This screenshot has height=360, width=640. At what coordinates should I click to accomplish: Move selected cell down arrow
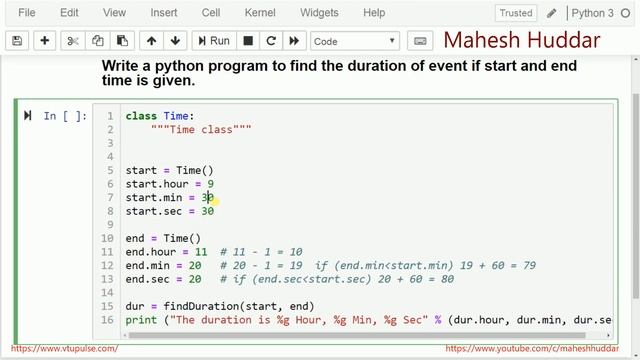176,41
